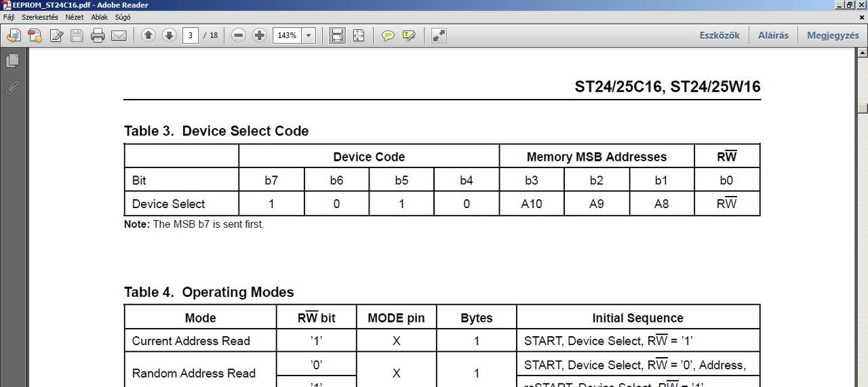Click the Print icon in toolbar
Viewport: 868px width, 387px height.
(x=98, y=35)
